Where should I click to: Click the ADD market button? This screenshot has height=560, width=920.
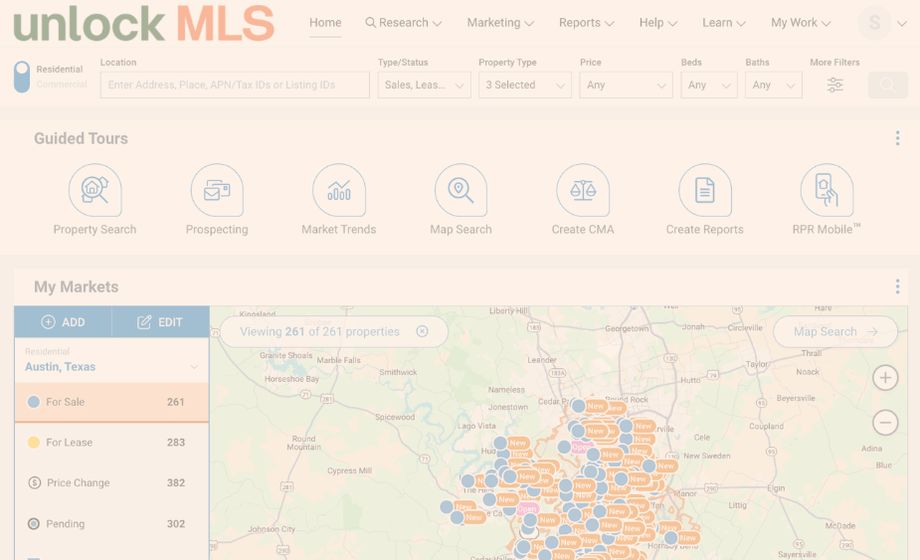click(63, 322)
